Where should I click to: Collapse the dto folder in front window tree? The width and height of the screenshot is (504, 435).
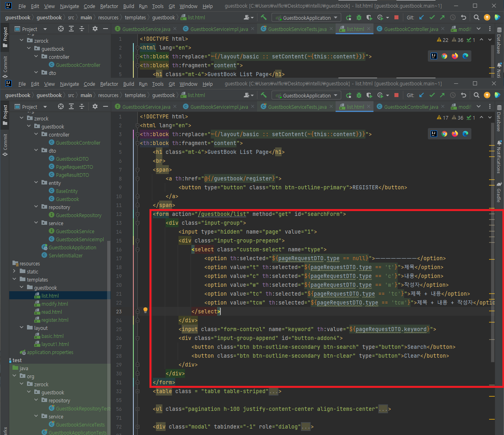[36, 151]
